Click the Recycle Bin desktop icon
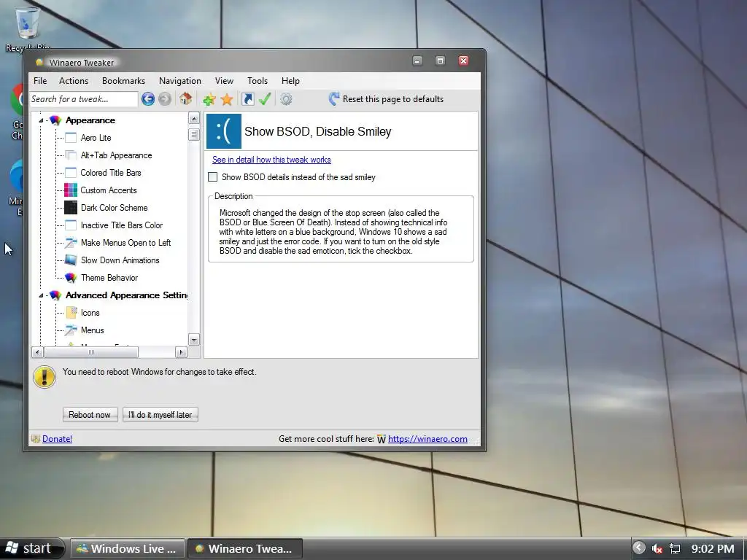The width and height of the screenshot is (747, 560). click(x=27, y=28)
